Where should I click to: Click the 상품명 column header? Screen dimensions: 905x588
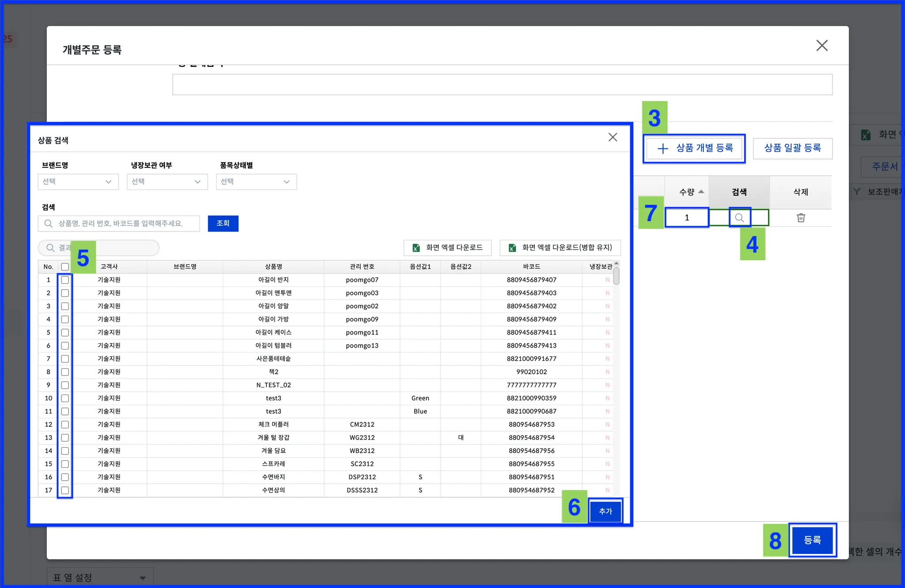(x=273, y=267)
